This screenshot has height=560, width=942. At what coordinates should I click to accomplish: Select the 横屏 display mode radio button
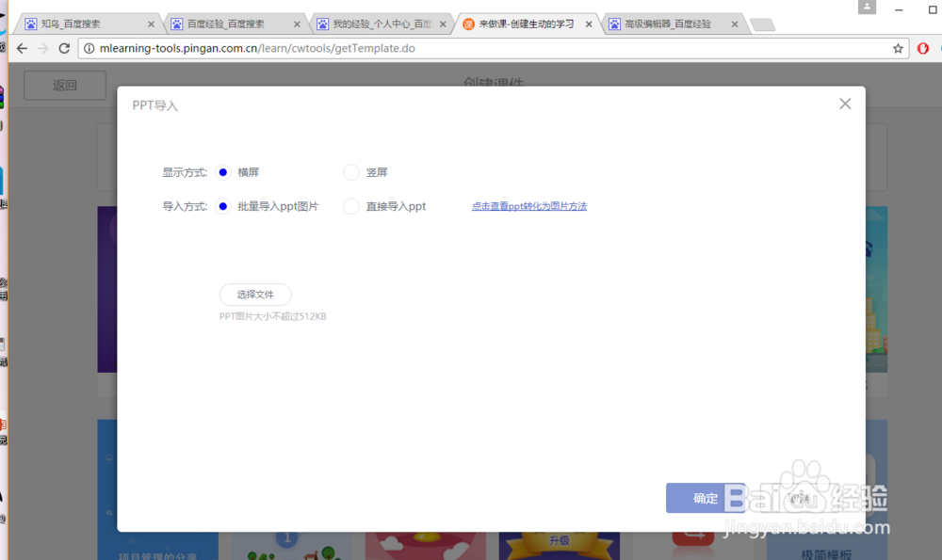click(223, 172)
